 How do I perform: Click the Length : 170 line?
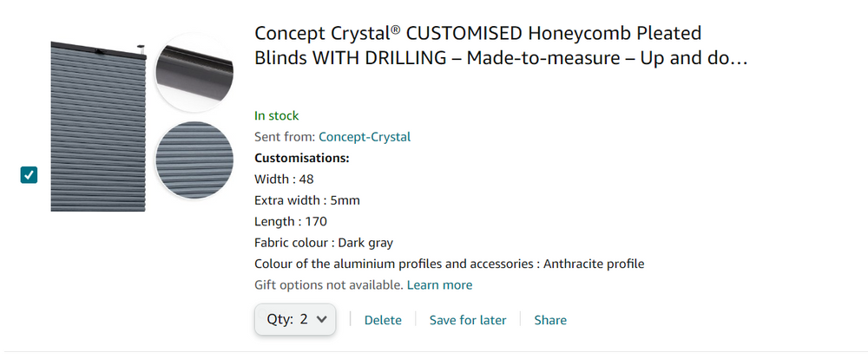point(290,221)
